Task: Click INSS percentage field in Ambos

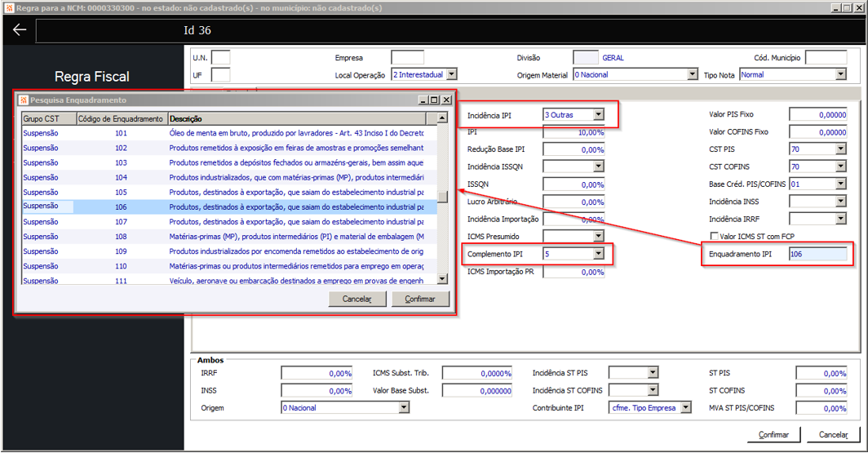Action: (317, 390)
